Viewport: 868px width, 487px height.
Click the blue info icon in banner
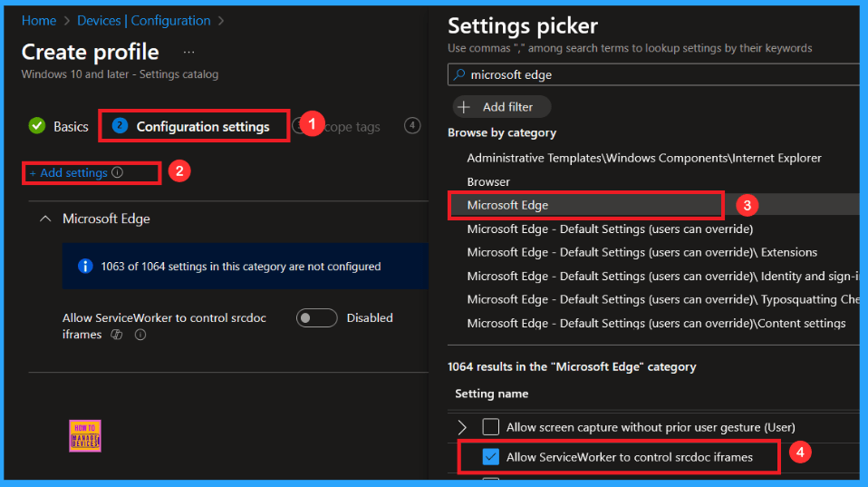[x=85, y=266]
